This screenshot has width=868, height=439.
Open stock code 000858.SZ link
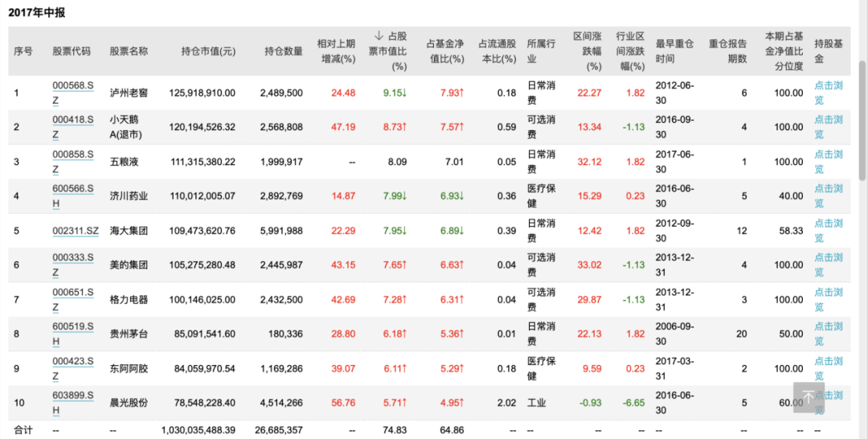tap(73, 162)
